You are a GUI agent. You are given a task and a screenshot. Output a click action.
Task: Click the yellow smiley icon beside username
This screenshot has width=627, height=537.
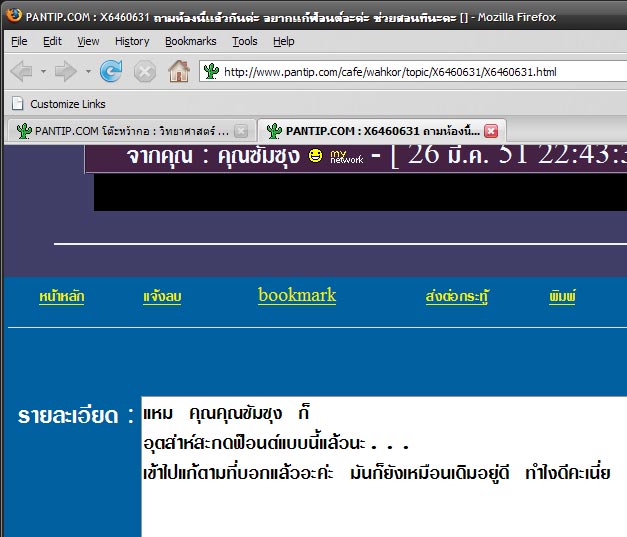[315, 155]
